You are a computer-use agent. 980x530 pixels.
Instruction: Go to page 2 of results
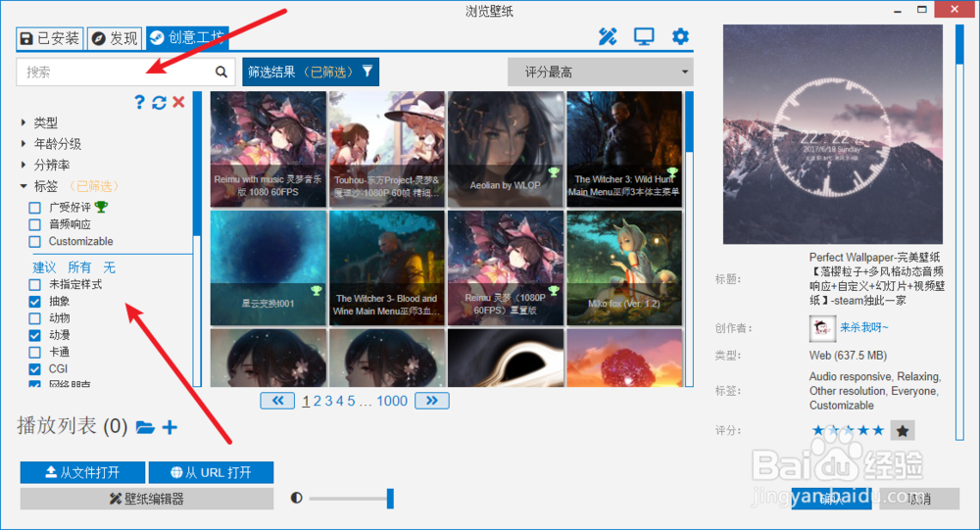coord(317,402)
